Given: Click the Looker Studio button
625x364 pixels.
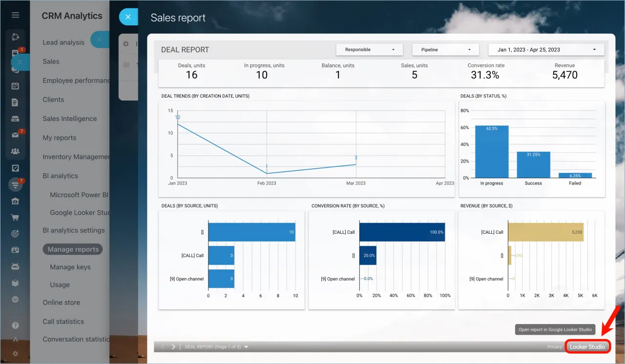Looking at the screenshot, I should 587,347.
